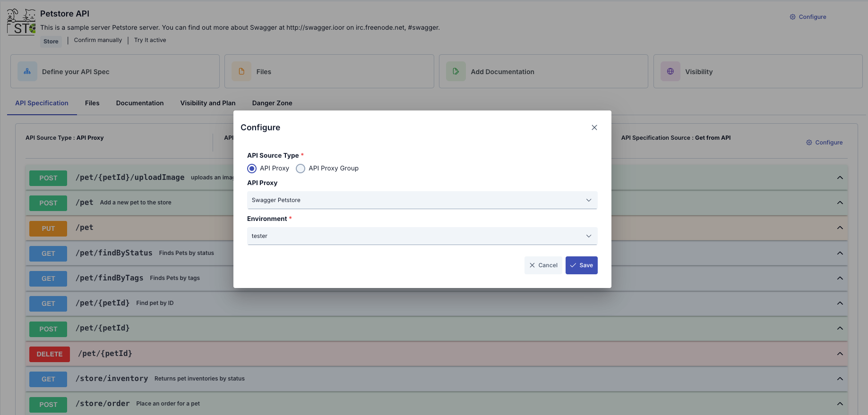Select the API Proxy radio button

(x=252, y=169)
